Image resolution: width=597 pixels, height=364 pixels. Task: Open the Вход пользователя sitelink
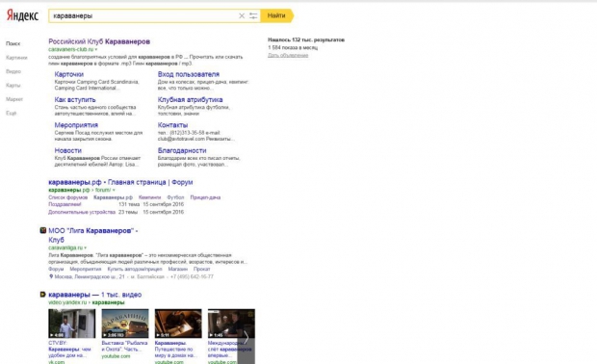(189, 74)
